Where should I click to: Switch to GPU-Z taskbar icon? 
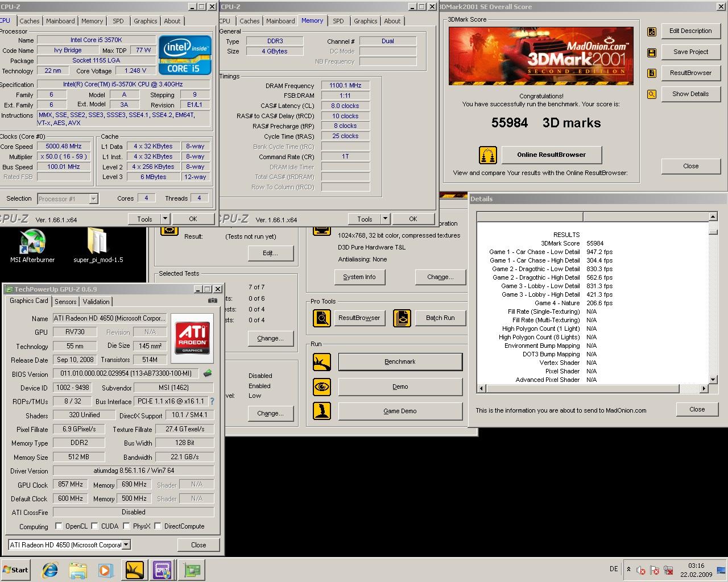coord(191,570)
